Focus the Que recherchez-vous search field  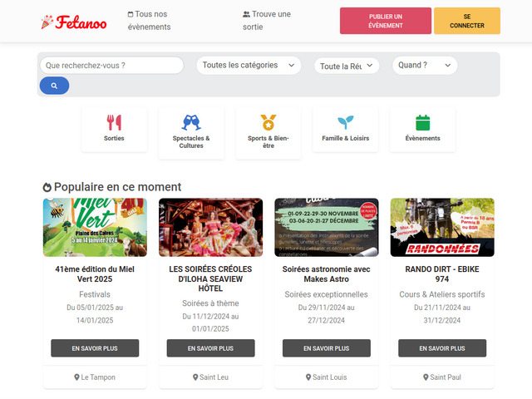pos(111,65)
